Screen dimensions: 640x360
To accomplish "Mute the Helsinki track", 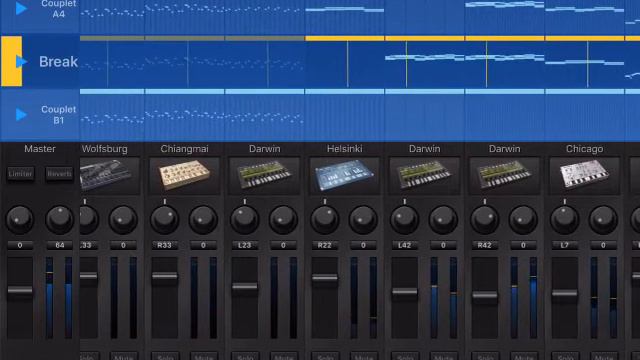I will (364, 356).
